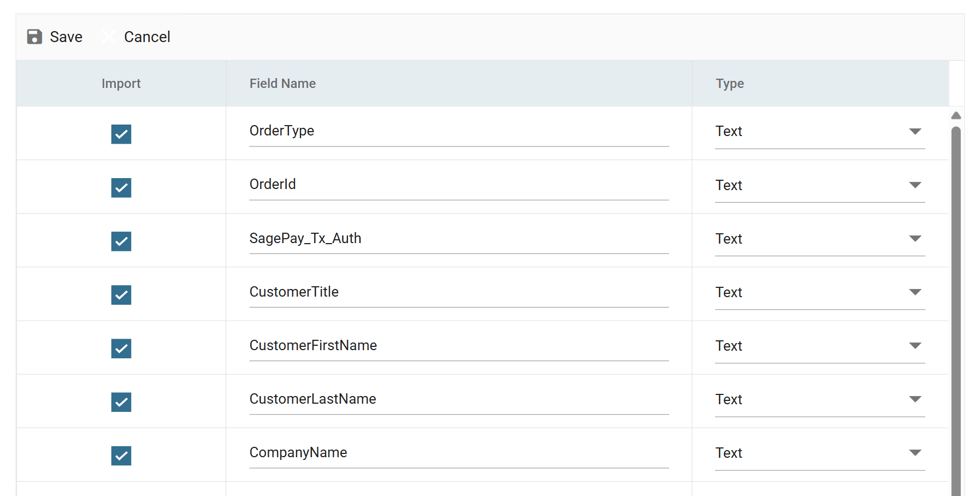980x496 pixels.
Task: Click the Import column header
Action: coord(121,84)
